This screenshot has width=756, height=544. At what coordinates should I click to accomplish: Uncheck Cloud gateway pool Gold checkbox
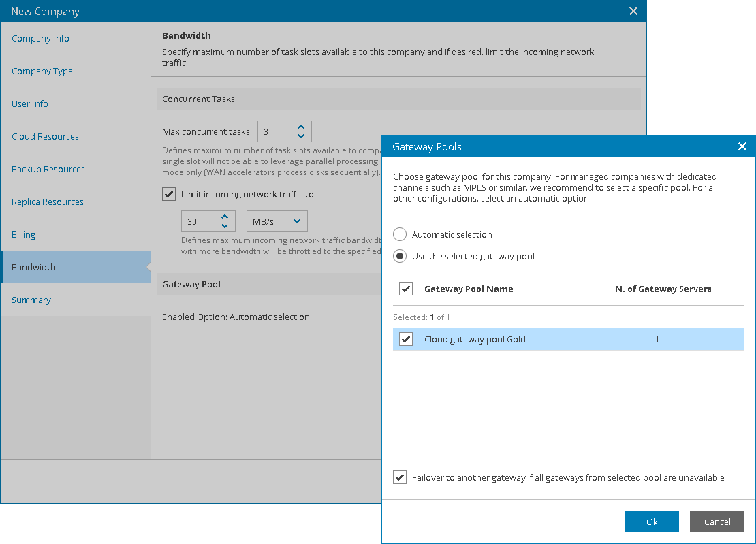[406, 339]
